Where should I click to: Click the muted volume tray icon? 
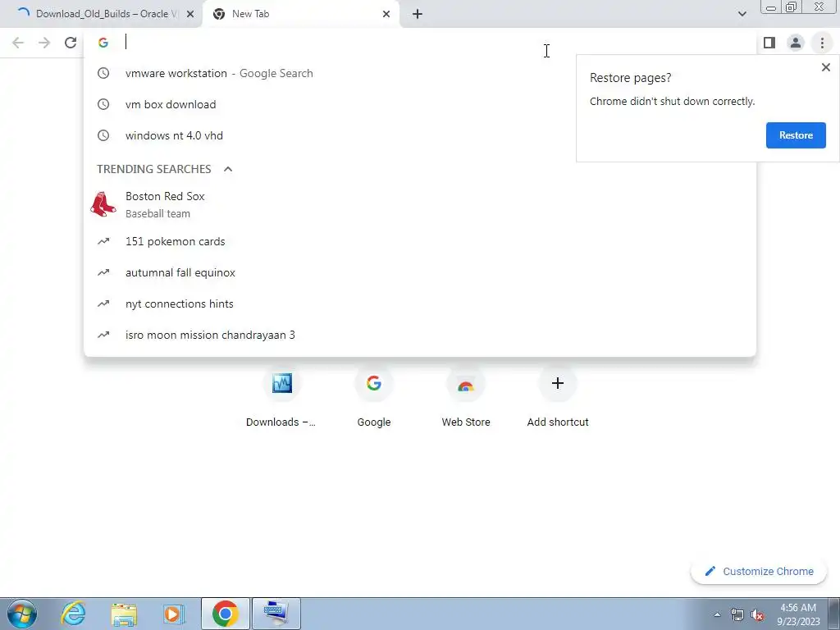(x=757, y=614)
